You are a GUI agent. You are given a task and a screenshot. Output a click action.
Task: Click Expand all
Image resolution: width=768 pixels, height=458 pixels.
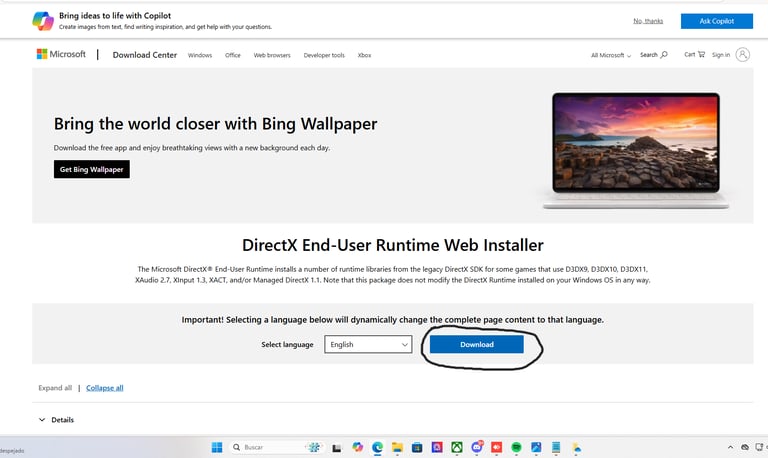click(x=55, y=388)
